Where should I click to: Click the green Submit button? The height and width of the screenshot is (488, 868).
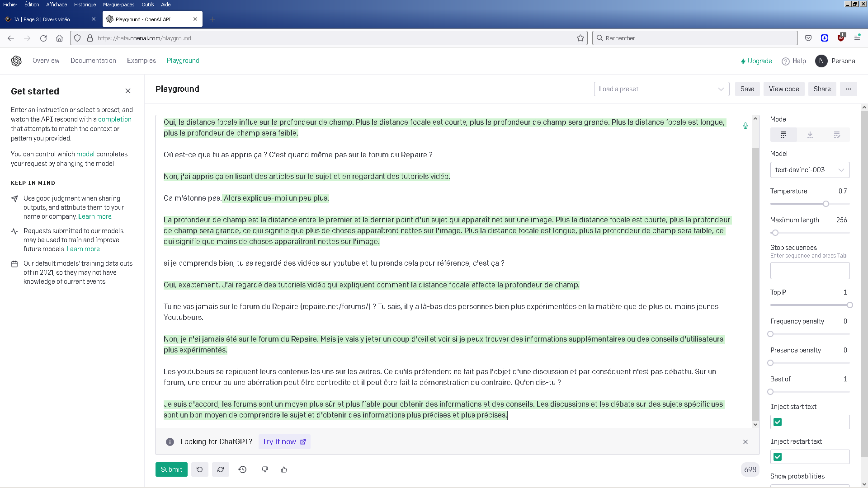pos(171,469)
